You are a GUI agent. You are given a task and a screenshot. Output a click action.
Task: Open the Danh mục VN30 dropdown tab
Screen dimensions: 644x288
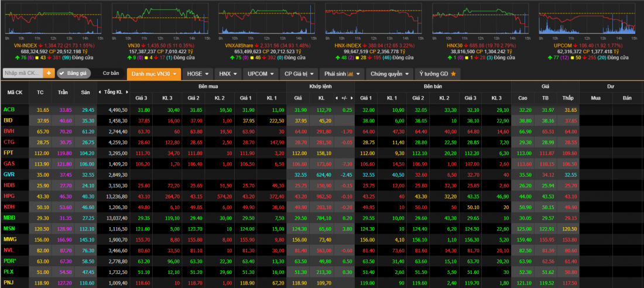click(x=154, y=74)
